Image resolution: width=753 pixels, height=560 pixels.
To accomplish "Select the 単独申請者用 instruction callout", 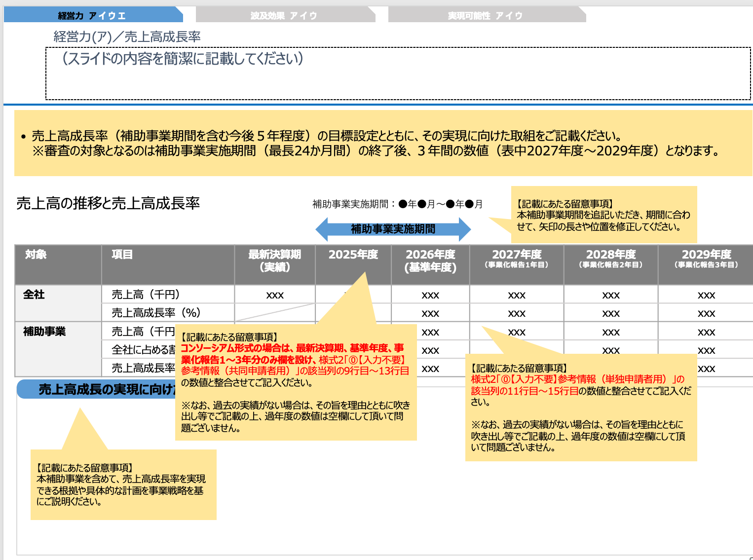I will click(582, 407).
